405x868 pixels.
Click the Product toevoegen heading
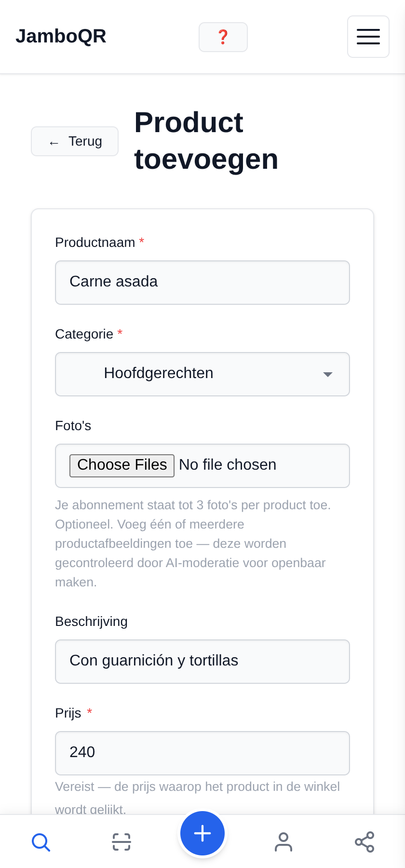(x=206, y=141)
